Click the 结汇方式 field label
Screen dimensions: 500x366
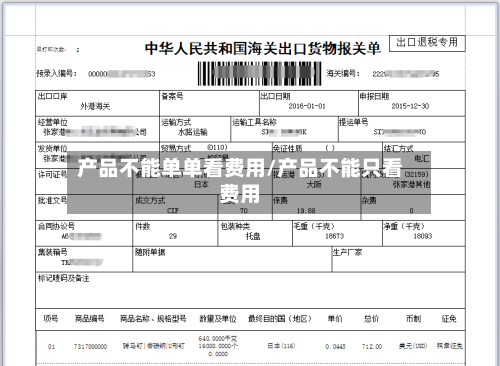click(398, 148)
